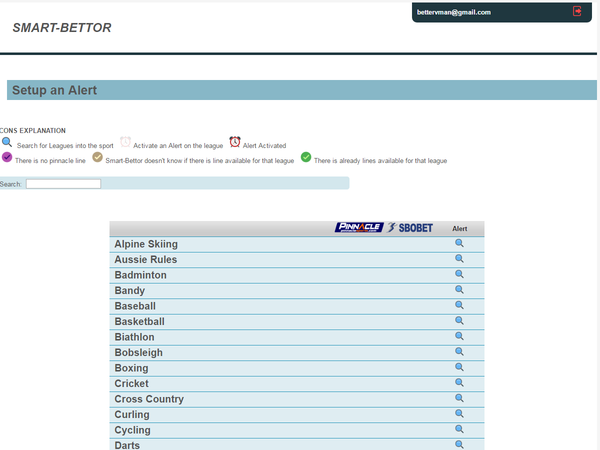Open league search for Cycling
600x450 pixels.
(460, 429)
